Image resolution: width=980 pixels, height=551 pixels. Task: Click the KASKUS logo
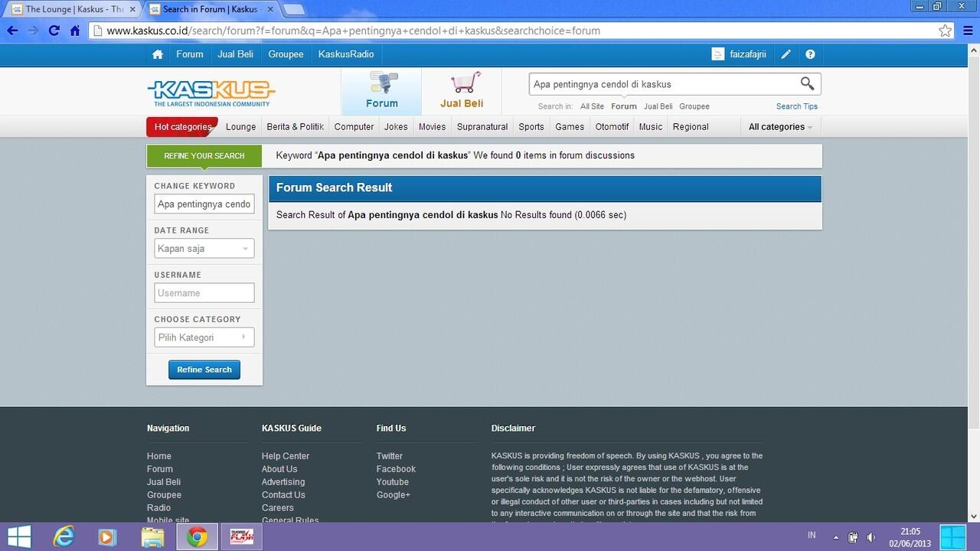tap(211, 93)
